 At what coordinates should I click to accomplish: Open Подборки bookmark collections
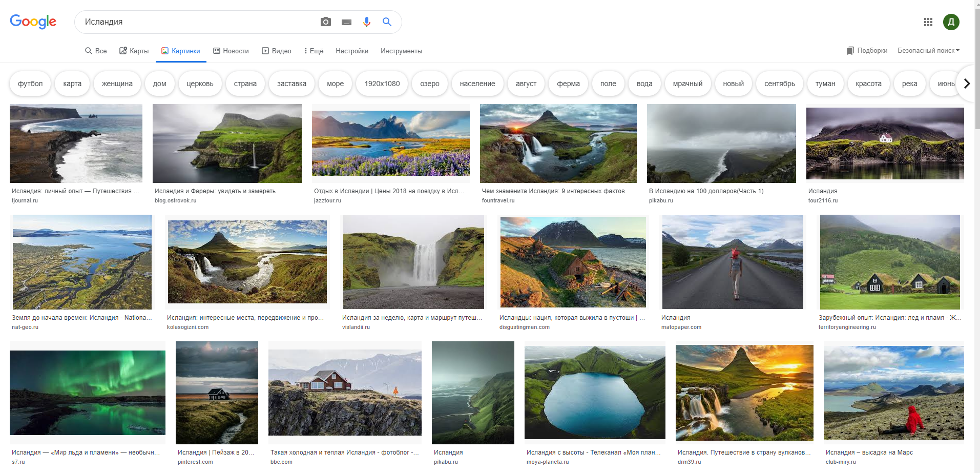coord(867,50)
